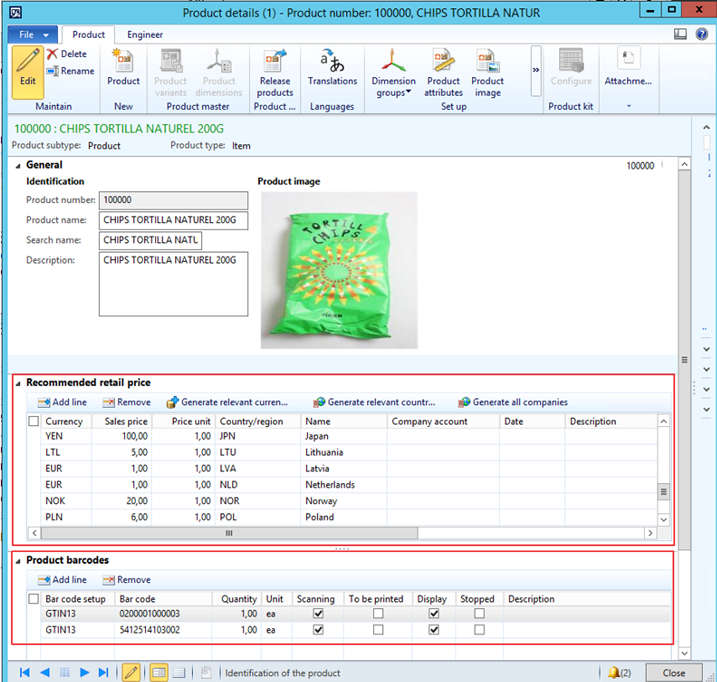
Task: Open Translations in the Languages group
Action: tap(332, 68)
